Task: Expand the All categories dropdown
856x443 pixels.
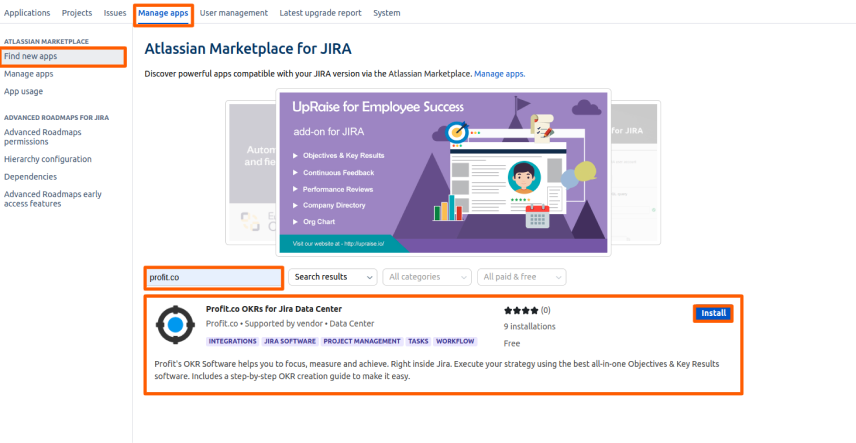Action: tap(427, 277)
